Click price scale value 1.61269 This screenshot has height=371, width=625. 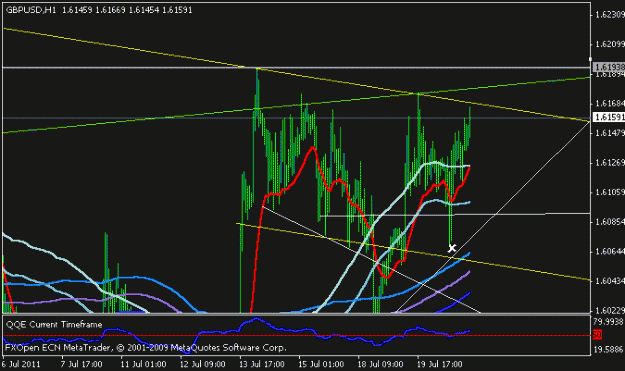609,163
